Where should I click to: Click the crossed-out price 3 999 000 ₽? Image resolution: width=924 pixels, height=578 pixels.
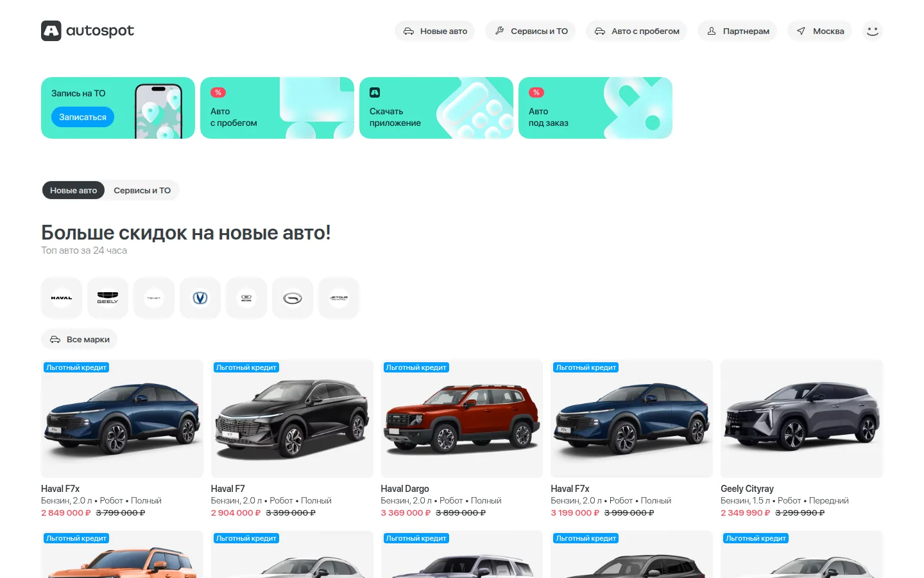click(x=629, y=512)
